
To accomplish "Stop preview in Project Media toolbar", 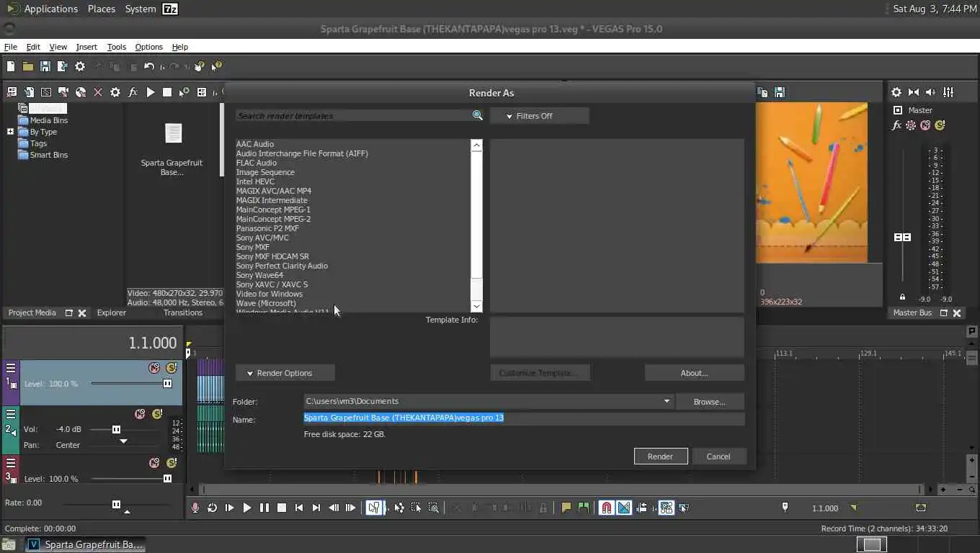I will click(167, 92).
